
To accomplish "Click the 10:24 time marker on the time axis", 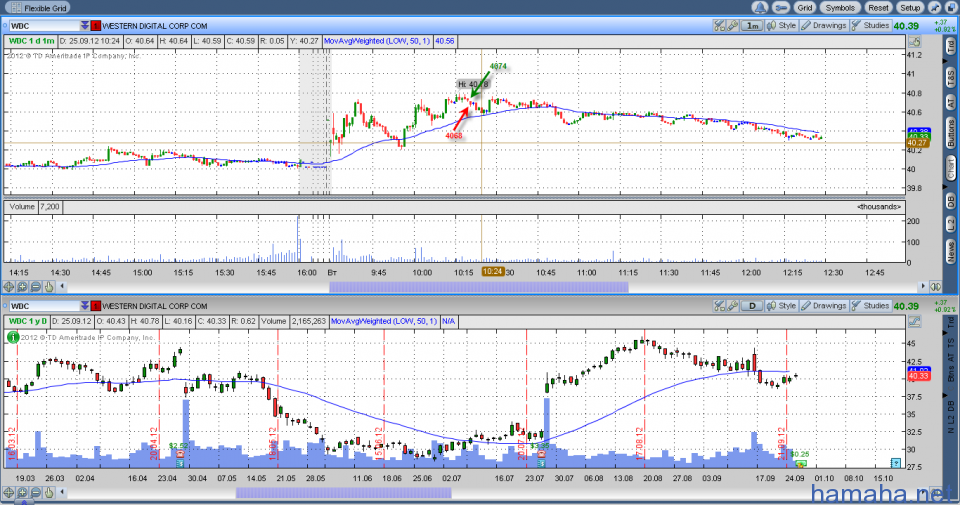I will click(493, 272).
